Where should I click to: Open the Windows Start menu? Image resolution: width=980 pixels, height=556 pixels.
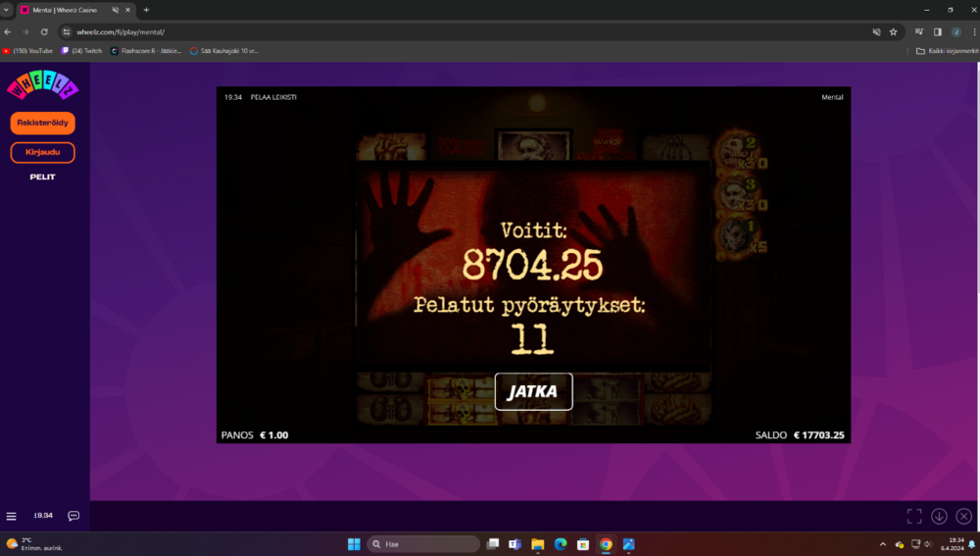[354, 544]
